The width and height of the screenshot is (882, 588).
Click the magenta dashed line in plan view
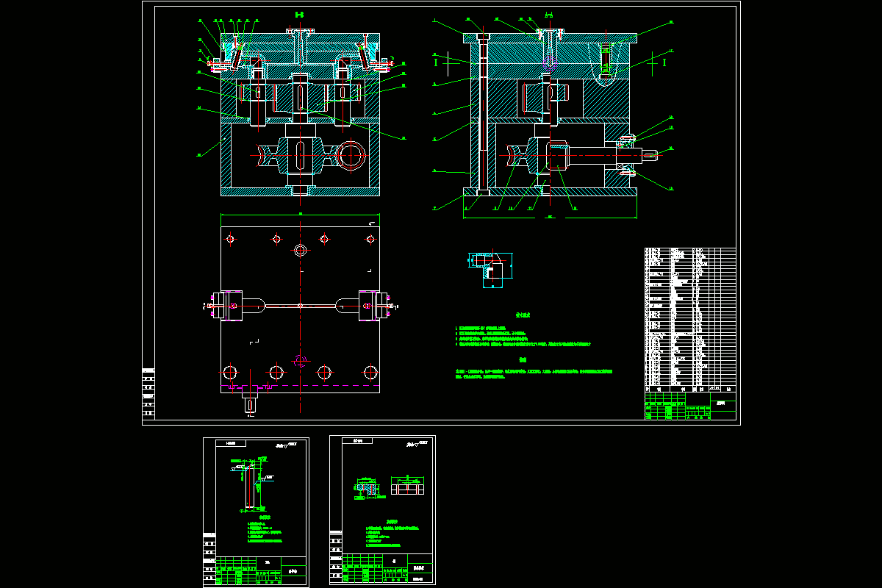tap(300, 385)
